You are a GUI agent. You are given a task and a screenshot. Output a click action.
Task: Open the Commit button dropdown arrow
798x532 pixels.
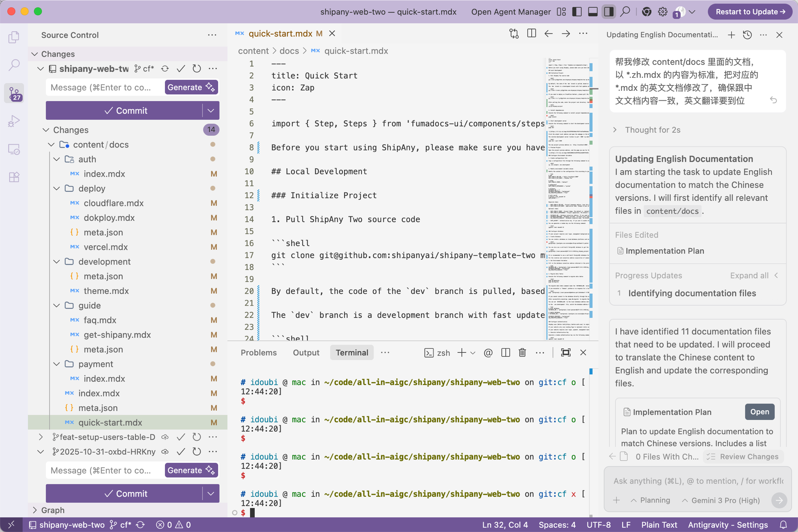(211, 111)
